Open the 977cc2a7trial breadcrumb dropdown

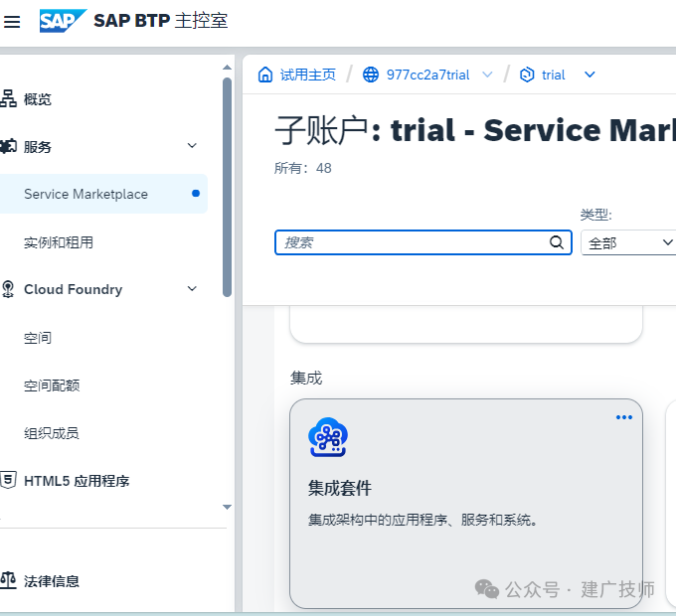487,75
